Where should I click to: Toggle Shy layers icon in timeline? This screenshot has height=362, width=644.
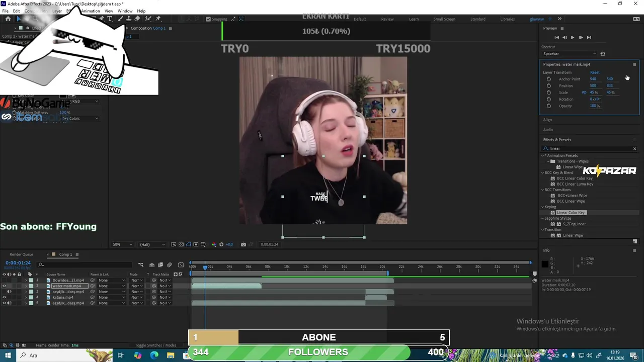click(152, 265)
